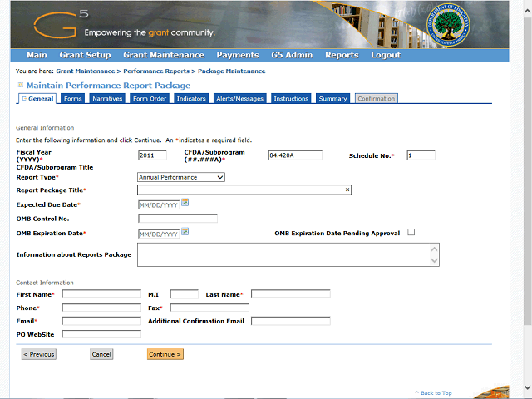532x399 pixels.
Task: Click text area scroll up arrow
Action: click(434, 249)
